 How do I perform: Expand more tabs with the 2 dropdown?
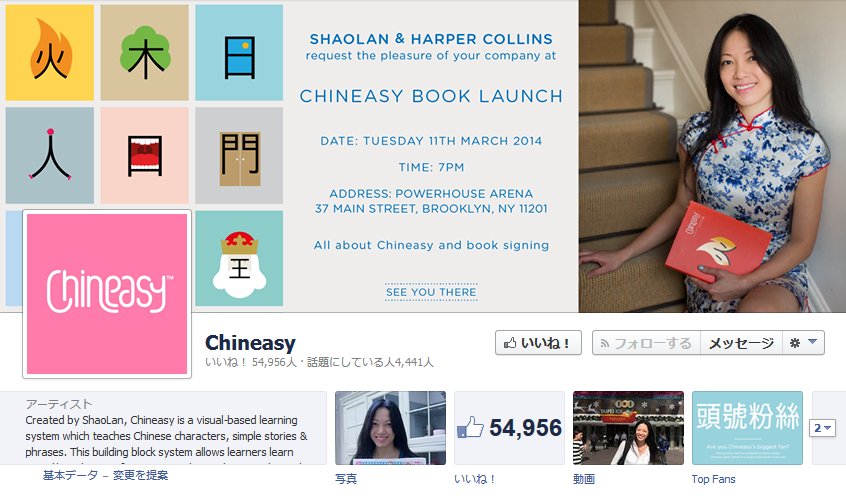click(822, 428)
